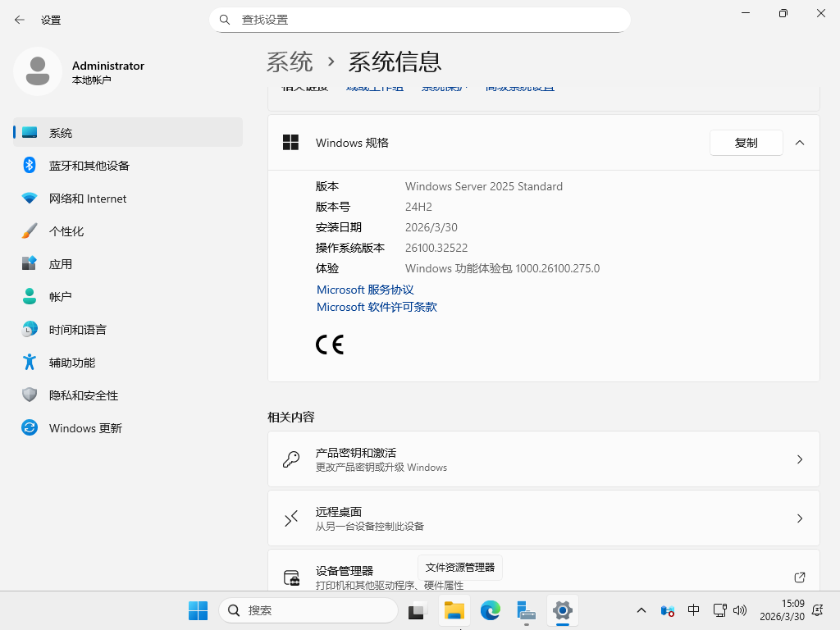Click the 查找设置 search box
The height and width of the screenshot is (630, 840).
tap(420, 19)
